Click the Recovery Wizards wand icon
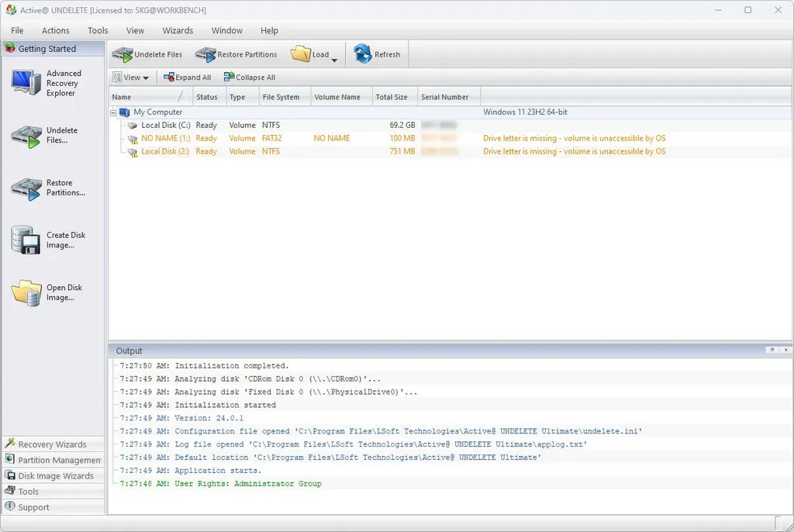 [9, 444]
